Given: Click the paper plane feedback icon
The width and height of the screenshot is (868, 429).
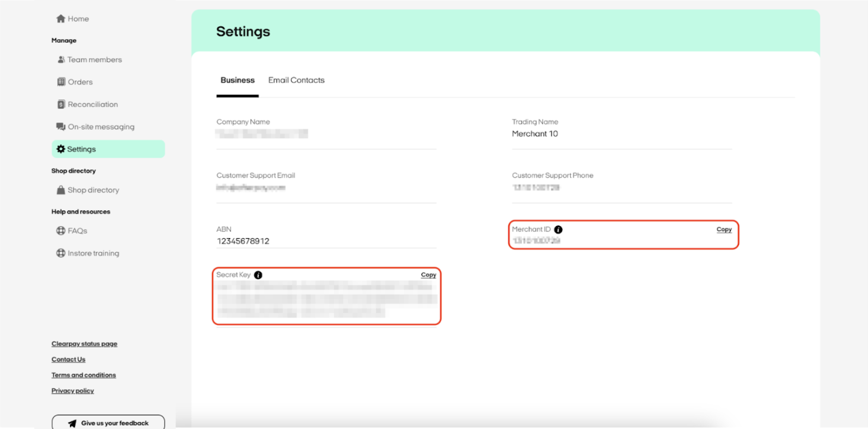Looking at the screenshot, I should [72, 424].
